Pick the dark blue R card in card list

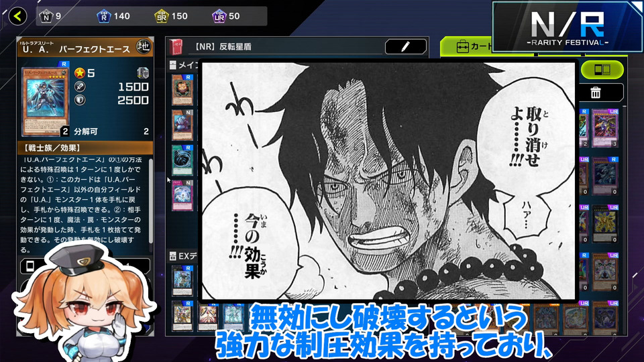(605, 176)
